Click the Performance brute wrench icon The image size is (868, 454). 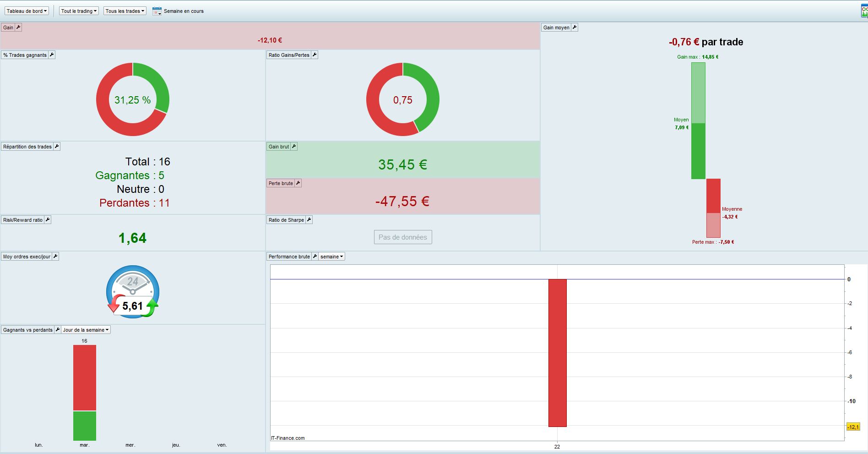point(315,257)
